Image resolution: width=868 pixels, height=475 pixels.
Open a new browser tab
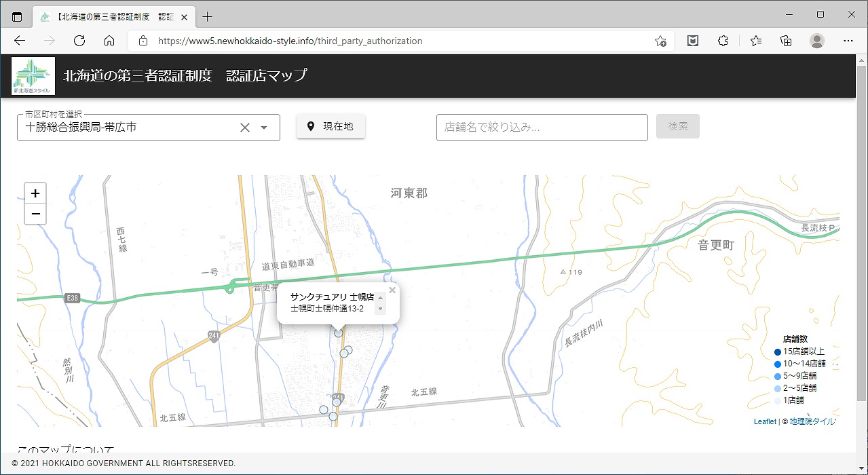click(x=208, y=16)
